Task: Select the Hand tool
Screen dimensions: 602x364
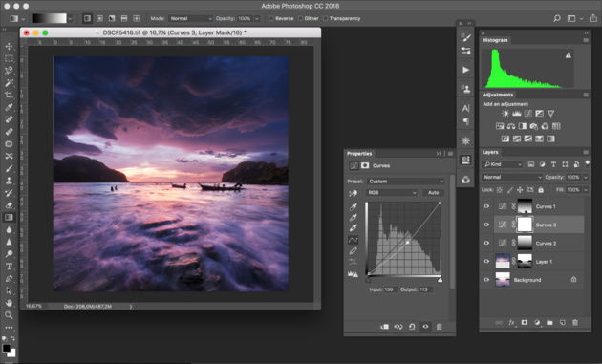Action: click(x=9, y=303)
